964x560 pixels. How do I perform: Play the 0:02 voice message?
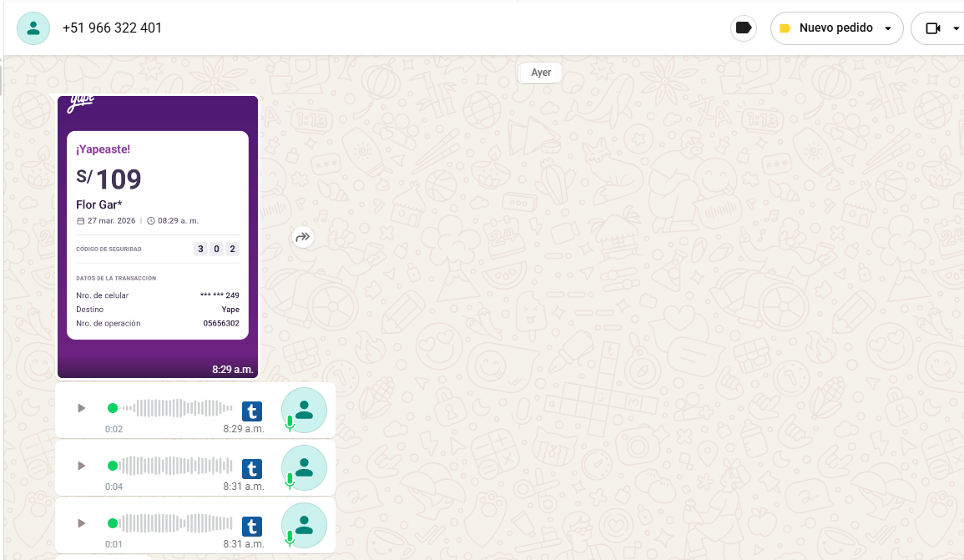click(x=81, y=408)
